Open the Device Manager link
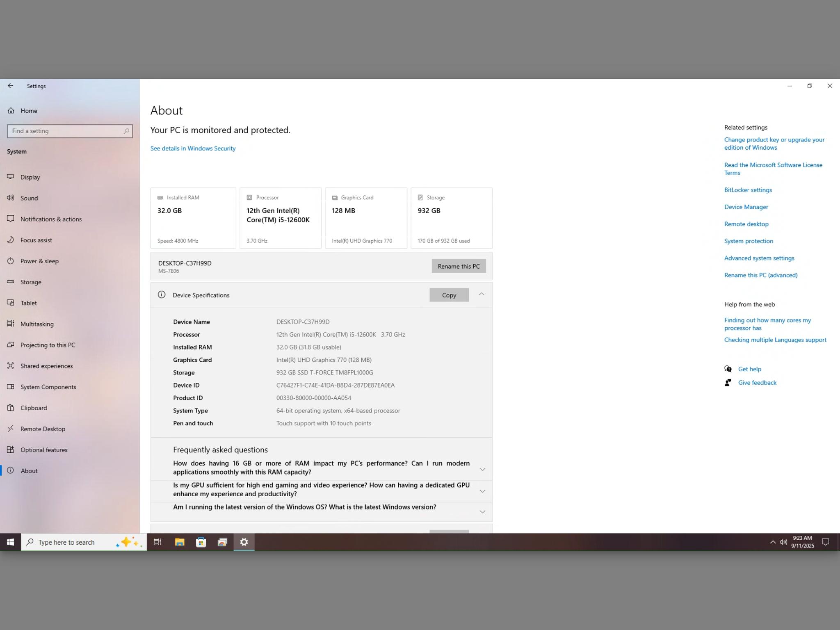The width and height of the screenshot is (840, 630). pyautogui.click(x=746, y=207)
